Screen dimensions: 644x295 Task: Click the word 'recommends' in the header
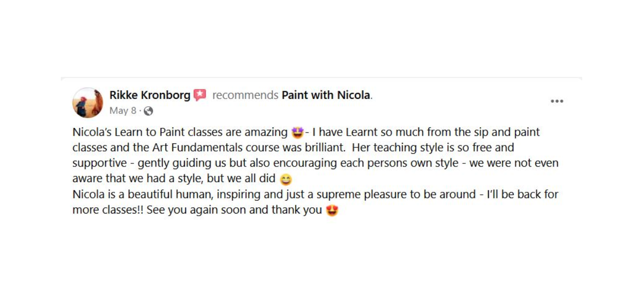click(245, 95)
